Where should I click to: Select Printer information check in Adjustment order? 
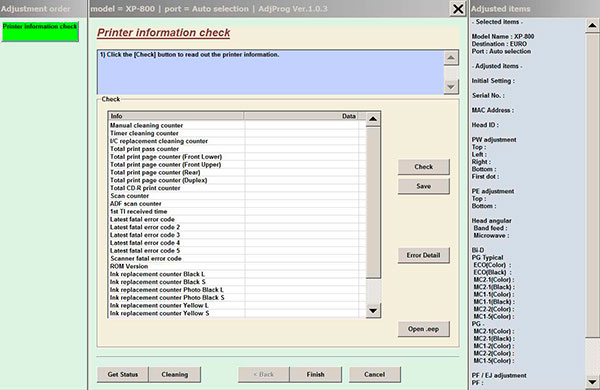[40, 32]
